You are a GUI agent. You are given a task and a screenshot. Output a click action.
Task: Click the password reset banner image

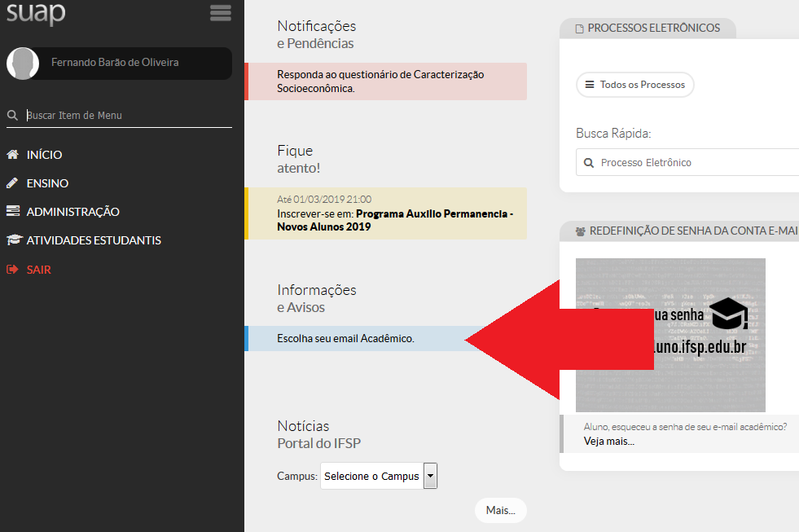669,334
